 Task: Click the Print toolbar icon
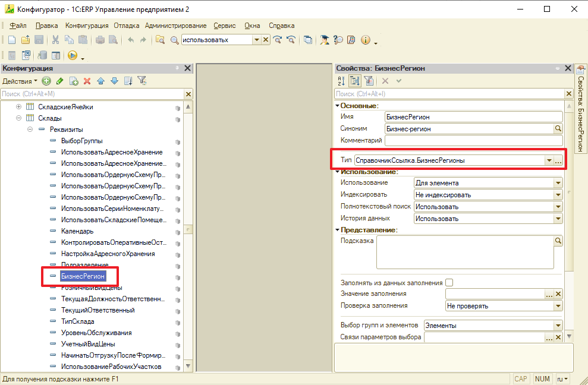point(100,40)
